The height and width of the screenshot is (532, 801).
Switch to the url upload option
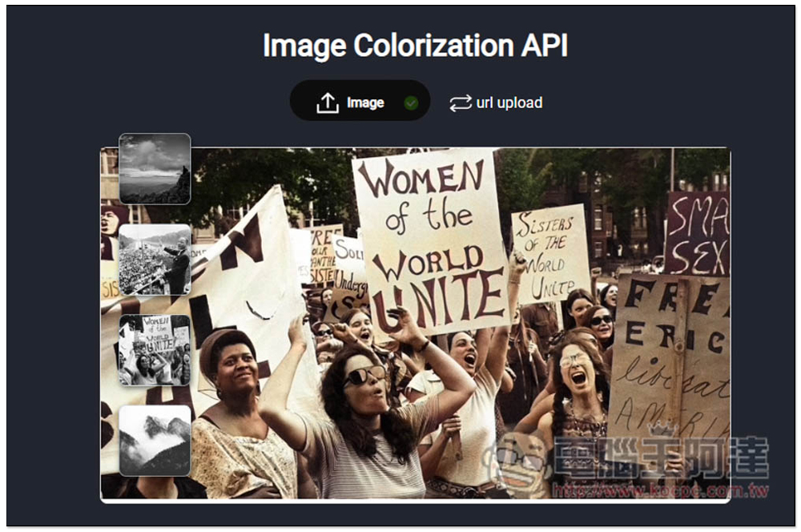(x=509, y=103)
